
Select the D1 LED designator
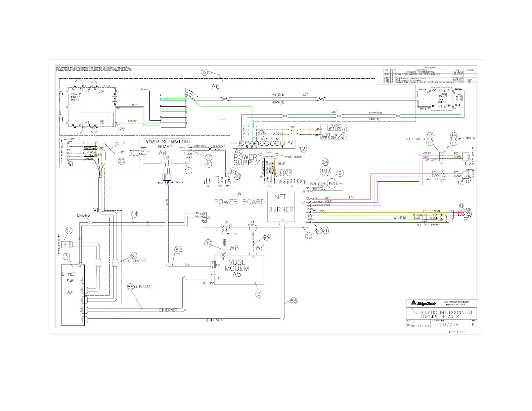[469, 181]
